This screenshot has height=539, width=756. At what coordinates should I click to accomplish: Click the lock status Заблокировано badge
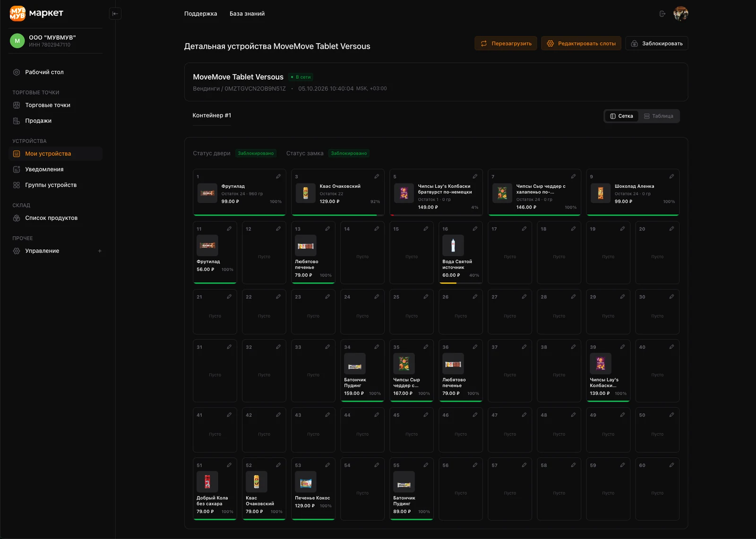point(349,153)
